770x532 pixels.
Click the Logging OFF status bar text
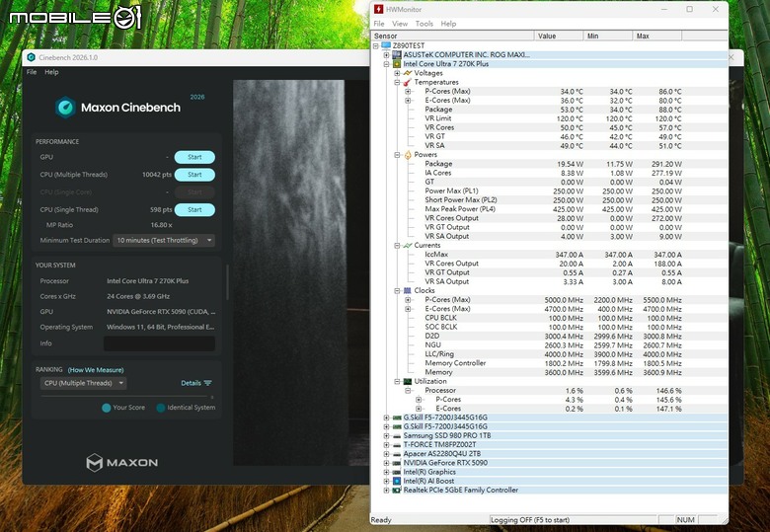tap(530, 520)
